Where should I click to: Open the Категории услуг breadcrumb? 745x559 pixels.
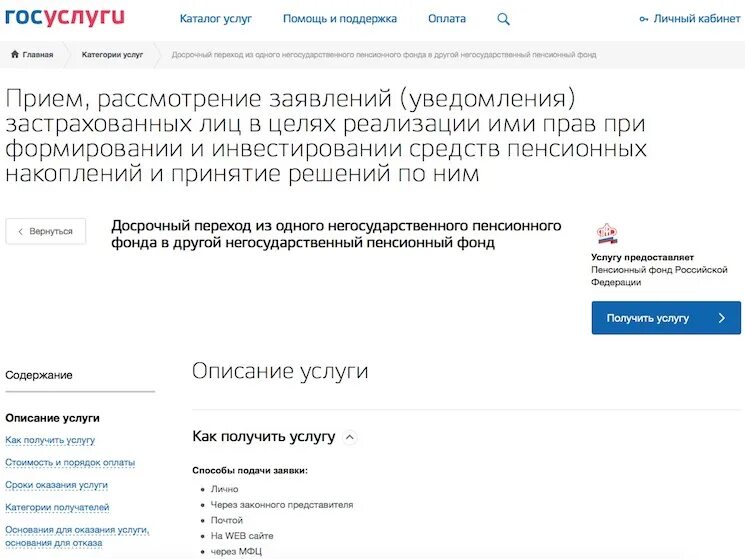tap(112, 55)
